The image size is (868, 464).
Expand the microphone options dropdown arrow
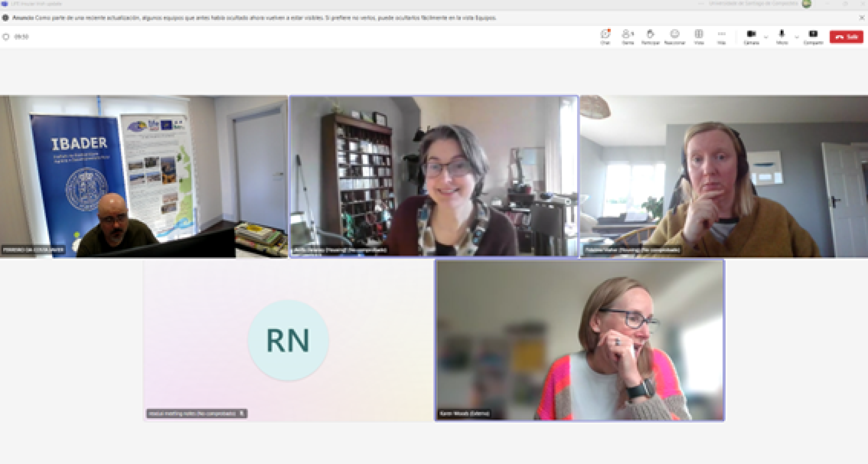click(x=796, y=37)
